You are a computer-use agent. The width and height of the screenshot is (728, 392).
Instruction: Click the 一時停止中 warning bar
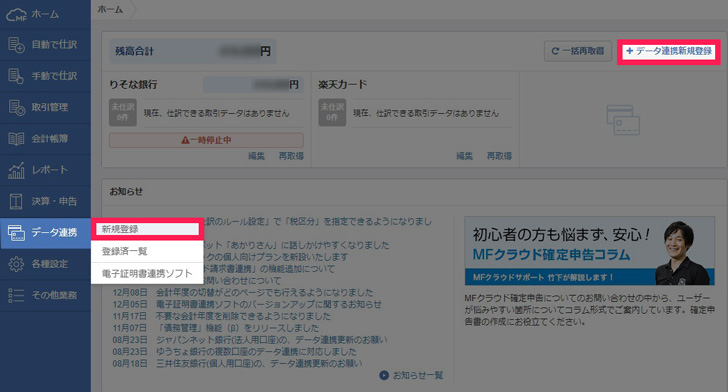pyautogui.click(x=206, y=140)
